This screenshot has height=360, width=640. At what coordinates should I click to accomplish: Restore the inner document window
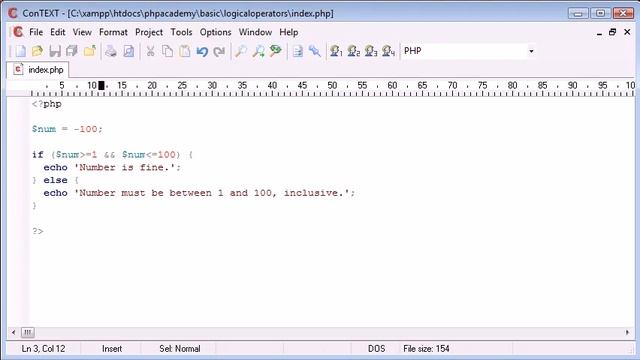[x=612, y=32]
